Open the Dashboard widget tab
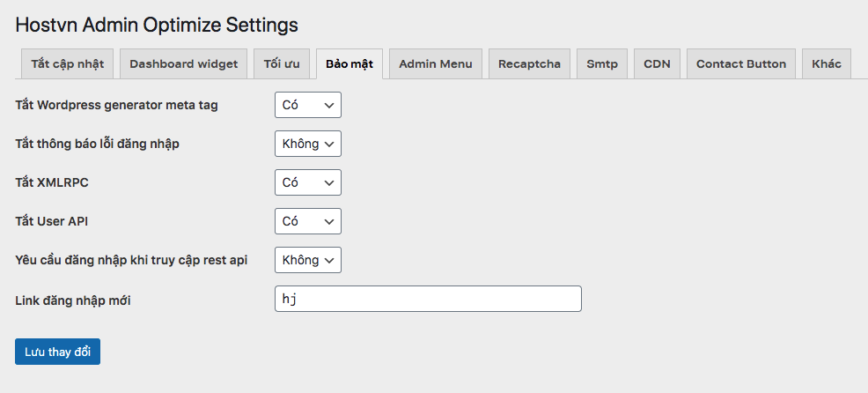Screen dimensions: 868x393 tap(184, 63)
